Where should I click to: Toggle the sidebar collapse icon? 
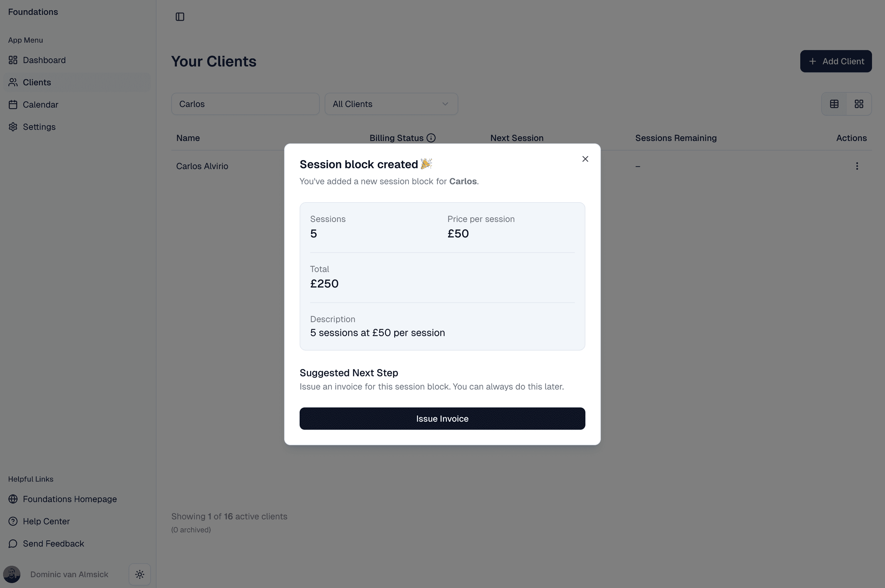pos(180,17)
